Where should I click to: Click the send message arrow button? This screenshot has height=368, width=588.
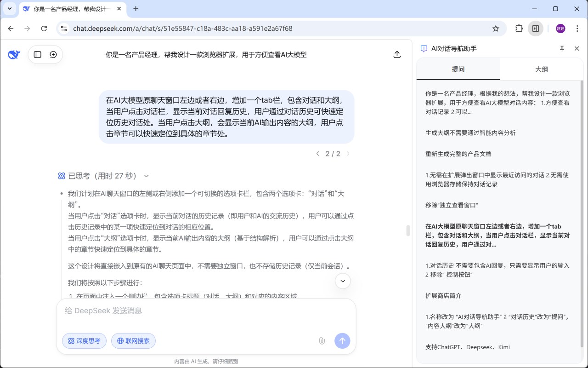[x=342, y=341]
